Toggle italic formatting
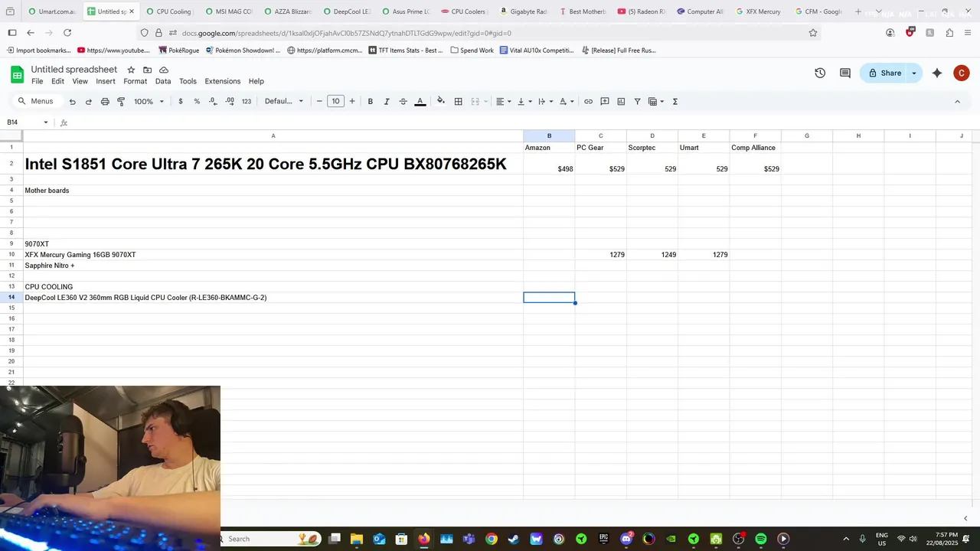 click(x=387, y=102)
